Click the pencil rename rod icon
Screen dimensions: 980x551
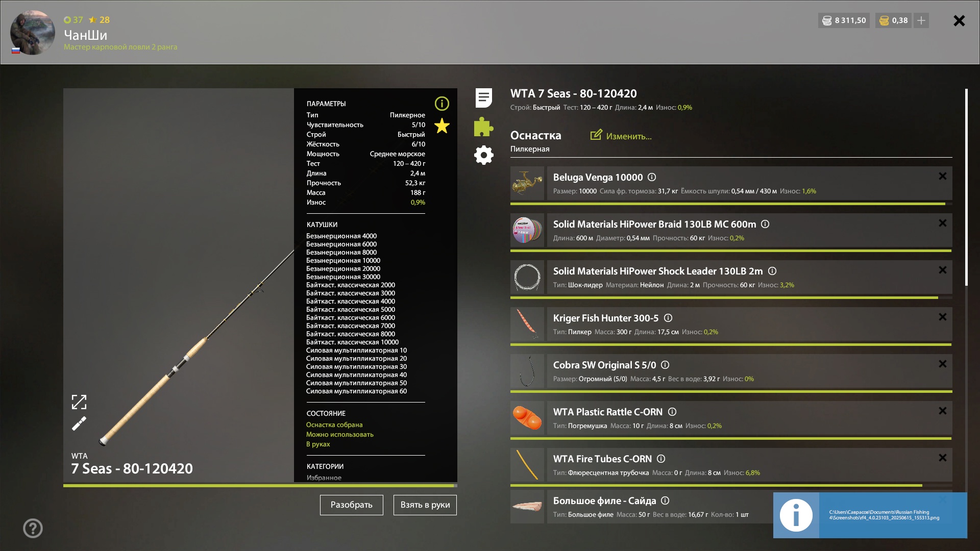(x=79, y=423)
